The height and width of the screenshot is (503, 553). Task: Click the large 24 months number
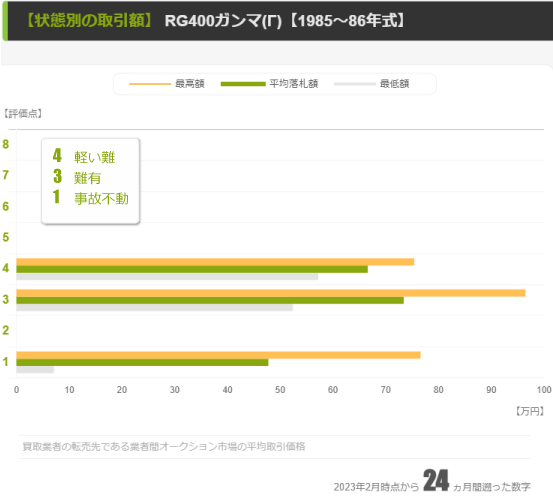tap(436, 480)
